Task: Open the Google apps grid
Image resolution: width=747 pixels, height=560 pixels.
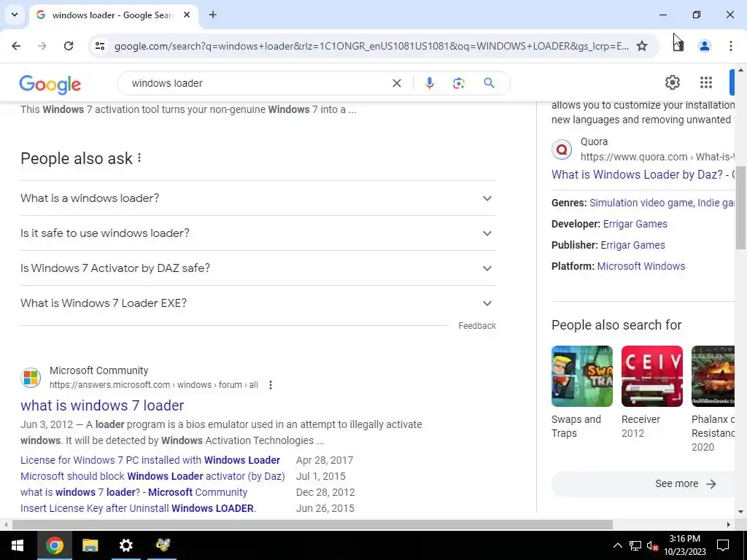Action: tap(706, 82)
